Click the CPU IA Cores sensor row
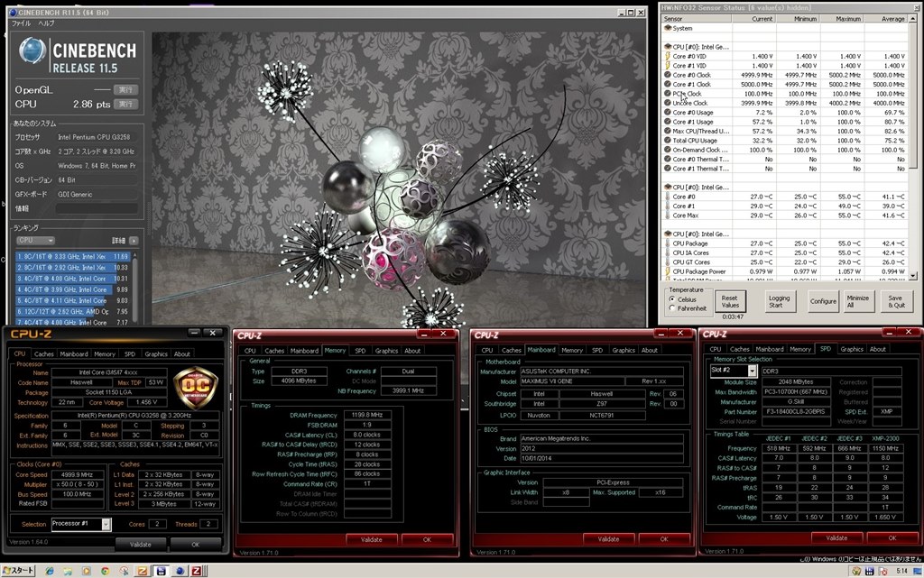Viewport: 924px width, 578px height. tap(785, 252)
